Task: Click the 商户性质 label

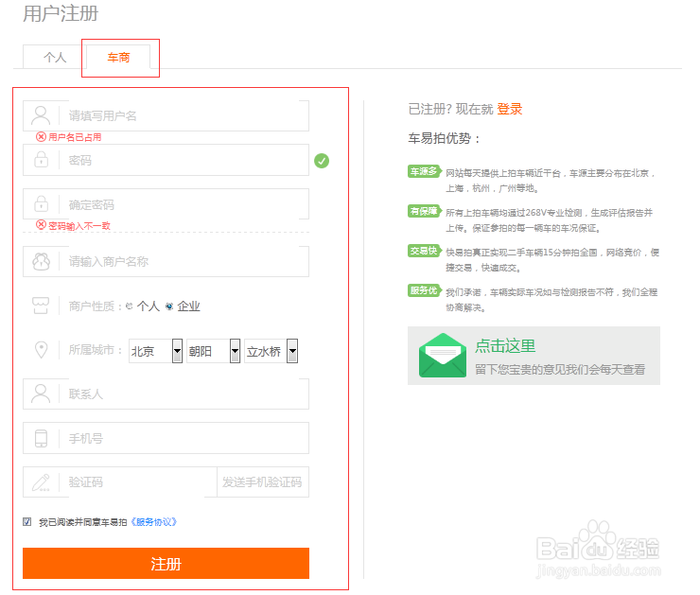Action: pos(96,306)
